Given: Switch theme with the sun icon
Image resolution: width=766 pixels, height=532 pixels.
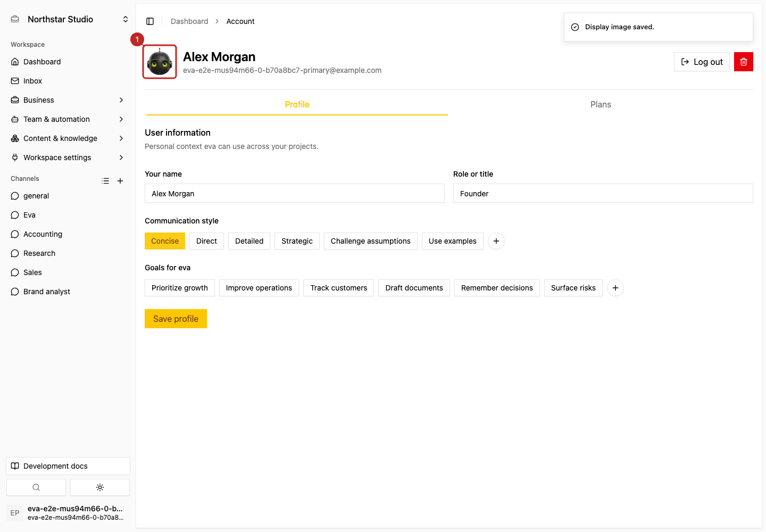Looking at the screenshot, I should [x=100, y=487].
